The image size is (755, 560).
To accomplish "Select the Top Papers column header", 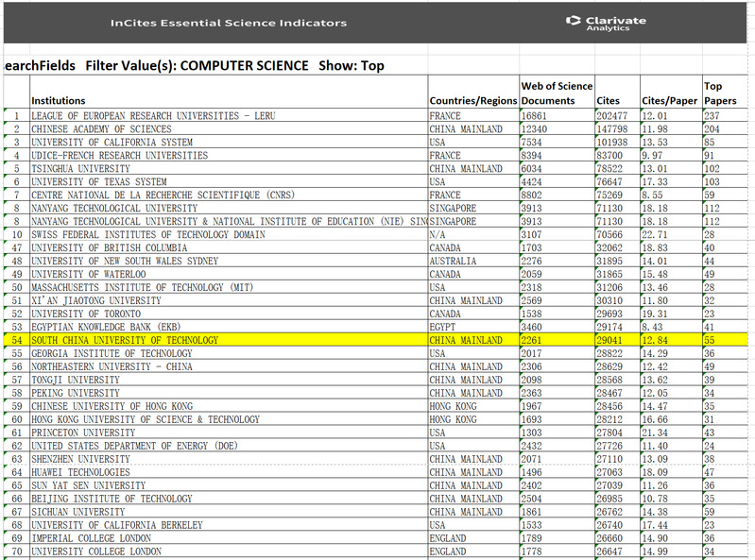I will click(725, 92).
